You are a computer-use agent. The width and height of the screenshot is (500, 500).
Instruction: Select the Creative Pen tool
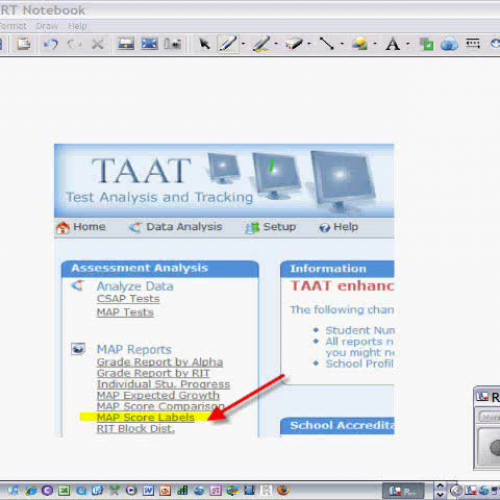pyautogui.click(x=261, y=44)
